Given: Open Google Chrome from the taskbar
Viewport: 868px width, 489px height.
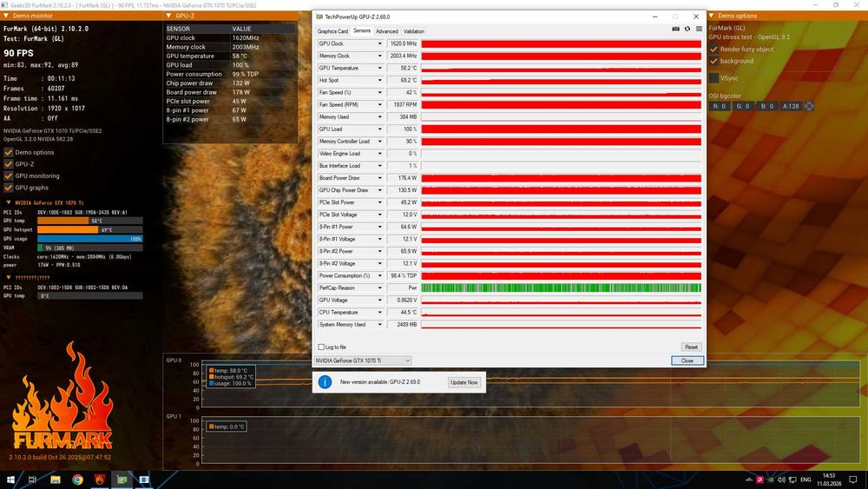Looking at the screenshot, I should click(77, 479).
